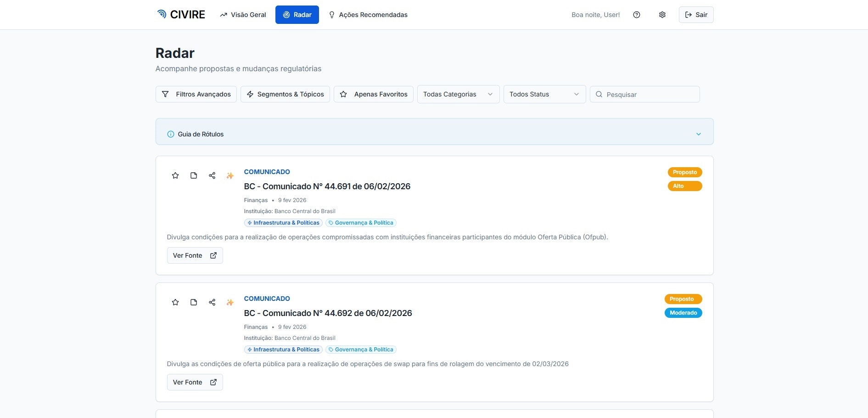Image resolution: width=868 pixels, height=418 pixels.
Task: Open the document icon on Comunicado 44.691
Action: [x=193, y=175]
